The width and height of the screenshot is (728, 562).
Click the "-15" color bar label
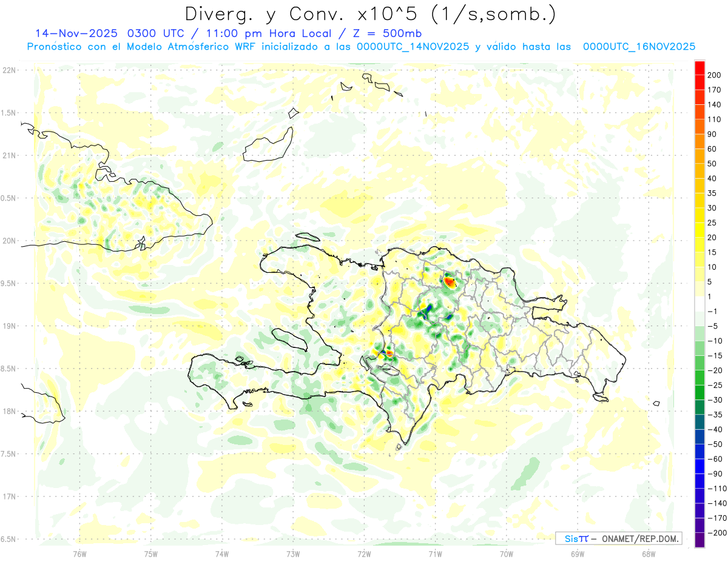pos(716,356)
